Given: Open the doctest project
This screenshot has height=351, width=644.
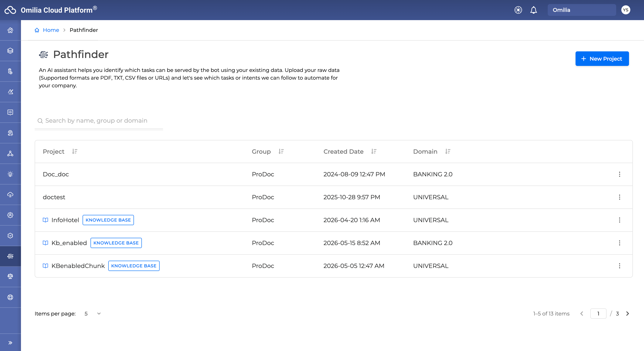Looking at the screenshot, I should point(54,197).
